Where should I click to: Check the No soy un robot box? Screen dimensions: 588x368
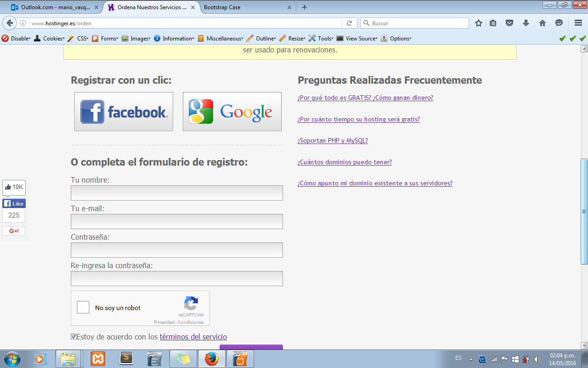(83, 307)
